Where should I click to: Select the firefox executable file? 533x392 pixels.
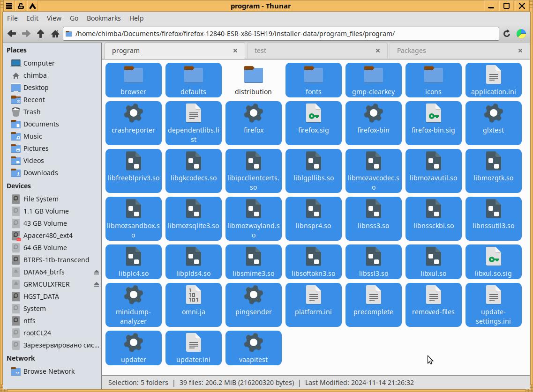(253, 123)
